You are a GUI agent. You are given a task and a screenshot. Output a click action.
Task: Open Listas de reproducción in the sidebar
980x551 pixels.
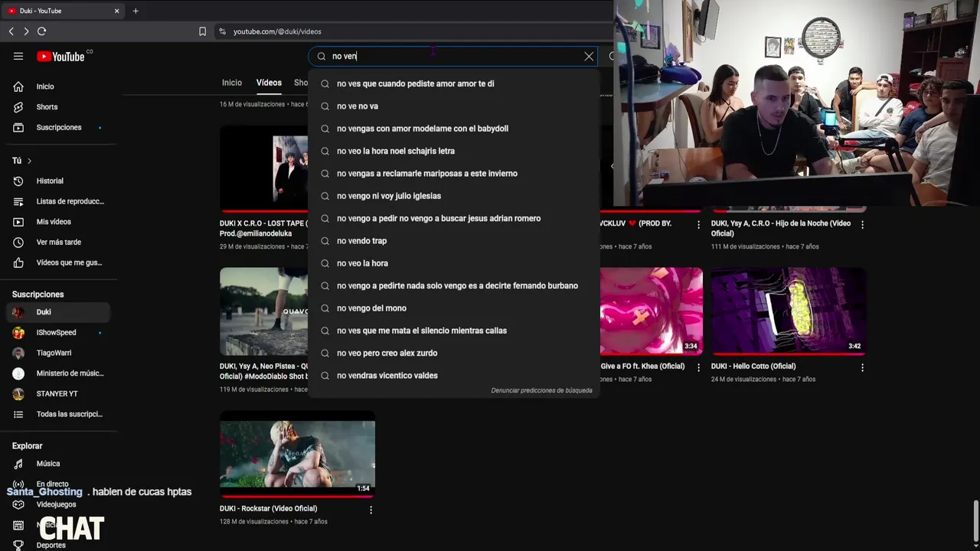click(58, 201)
